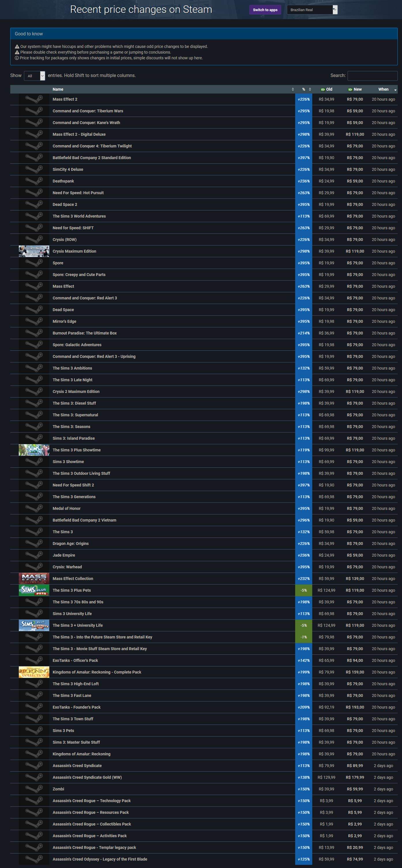Open The Sims 3 Plus Pets thumbnail

click(x=34, y=590)
